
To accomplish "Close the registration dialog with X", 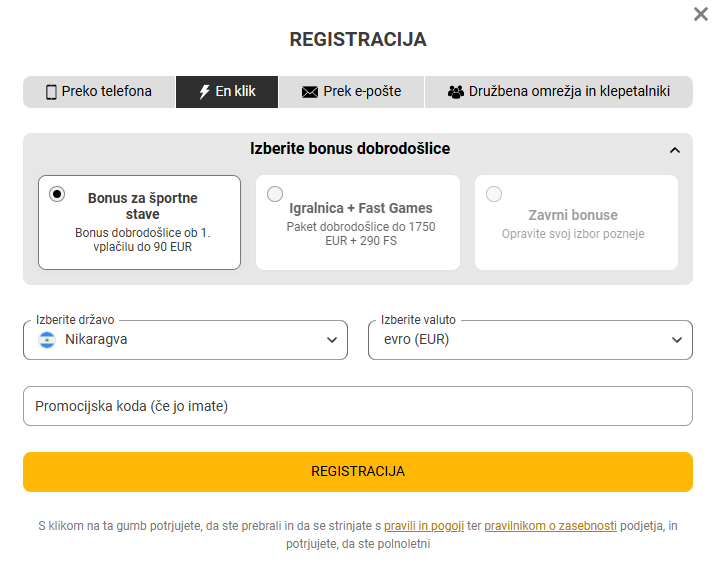I will pos(700,14).
